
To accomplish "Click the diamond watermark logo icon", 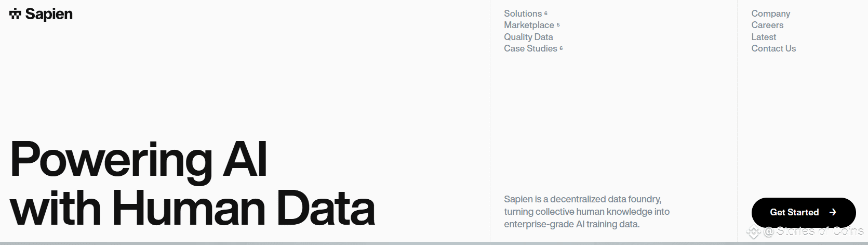I will pyautogui.click(x=753, y=232).
